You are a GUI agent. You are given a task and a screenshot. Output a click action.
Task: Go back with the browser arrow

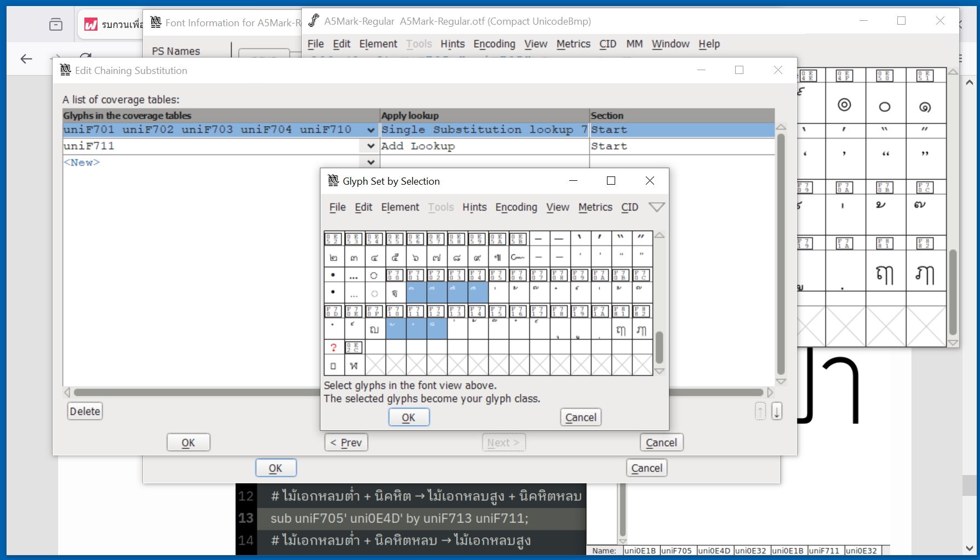[26, 59]
